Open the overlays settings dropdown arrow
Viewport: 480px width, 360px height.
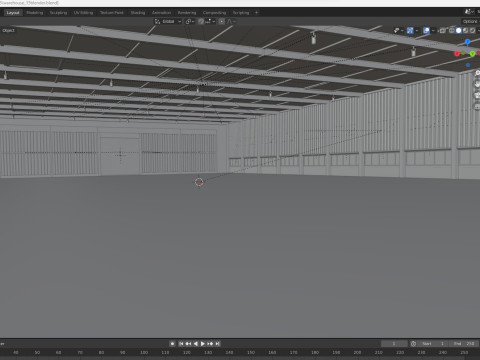433,30
